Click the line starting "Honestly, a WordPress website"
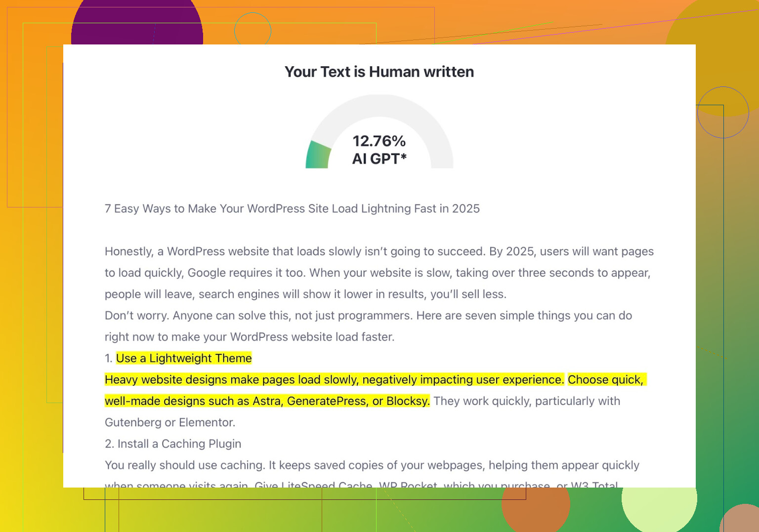759x532 pixels. point(379,252)
